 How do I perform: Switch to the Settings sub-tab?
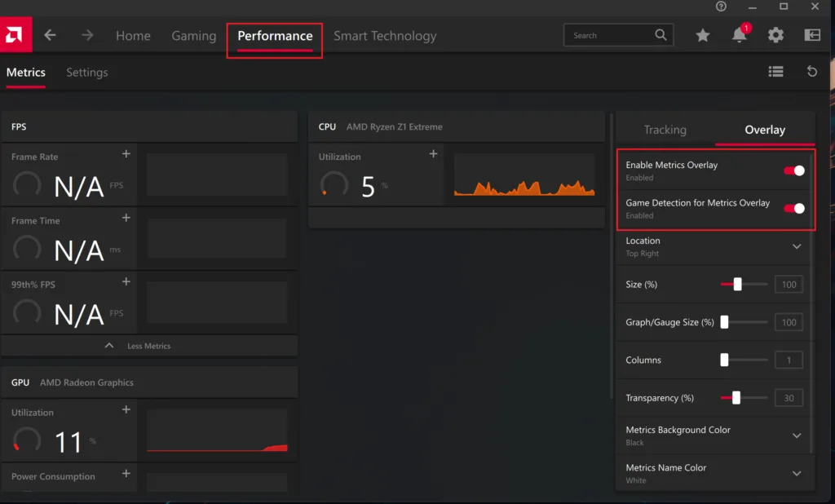pos(86,73)
